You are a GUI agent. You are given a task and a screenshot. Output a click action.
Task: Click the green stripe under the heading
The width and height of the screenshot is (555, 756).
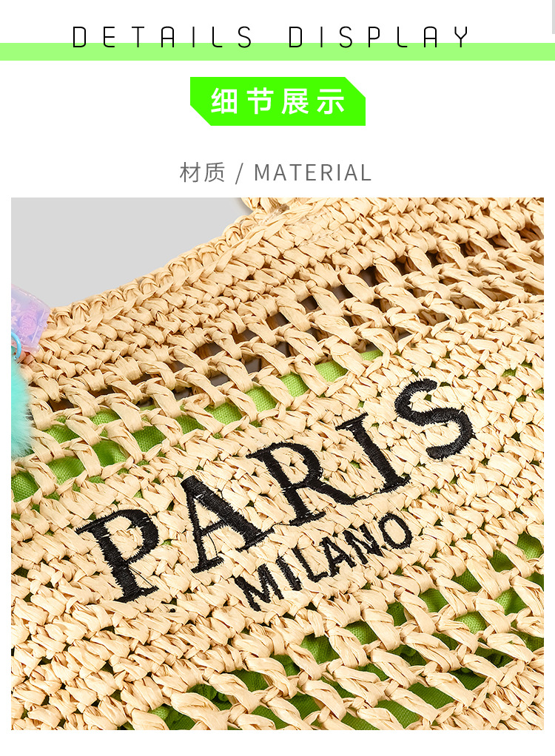pyautogui.click(x=277, y=52)
